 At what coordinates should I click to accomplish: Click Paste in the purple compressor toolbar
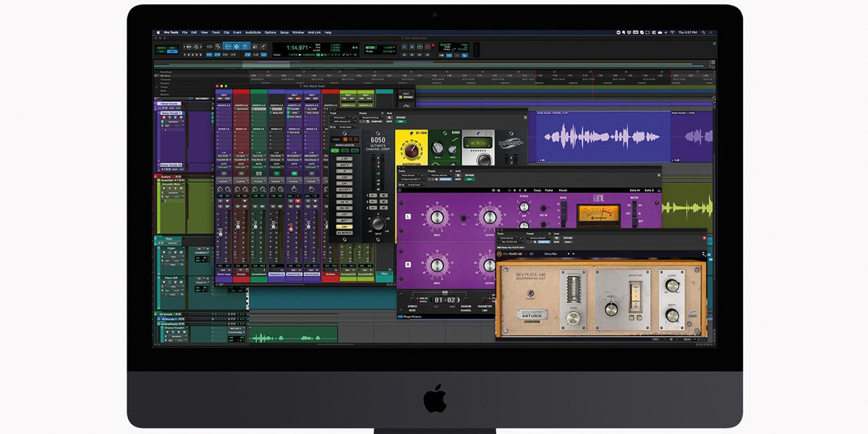click(x=549, y=190)
